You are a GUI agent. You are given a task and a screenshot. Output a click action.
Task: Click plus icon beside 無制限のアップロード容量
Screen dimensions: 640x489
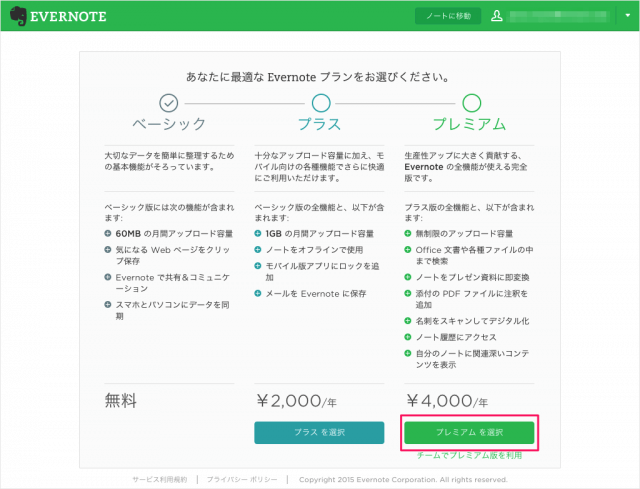pos(408,233)
